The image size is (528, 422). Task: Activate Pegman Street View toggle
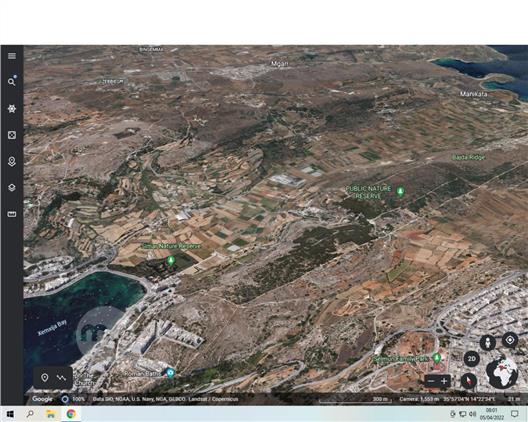487,343
